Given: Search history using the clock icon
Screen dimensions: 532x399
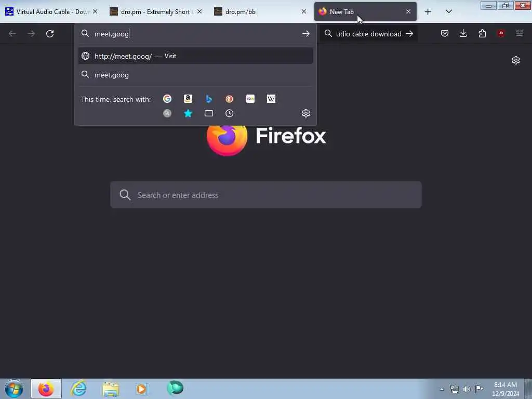Looking at the screenshot, I should pos(229,113).
